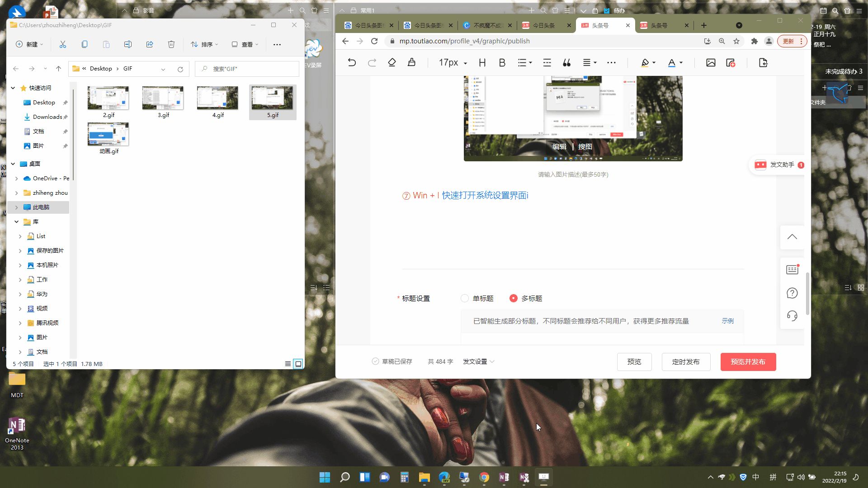868x488 pixels.
Task: Select 单标题 radio button
Action: [x=465, y=298]
